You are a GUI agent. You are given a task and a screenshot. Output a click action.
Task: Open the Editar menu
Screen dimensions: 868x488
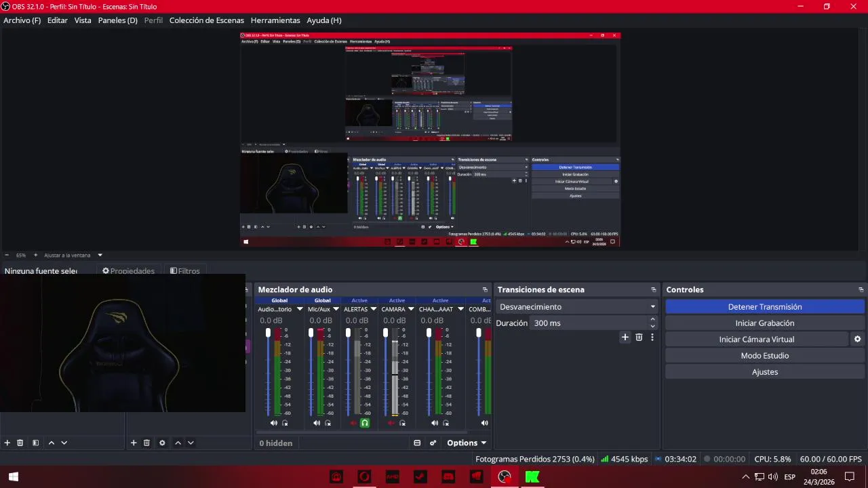pyautogui.click(x=57, y=20)
